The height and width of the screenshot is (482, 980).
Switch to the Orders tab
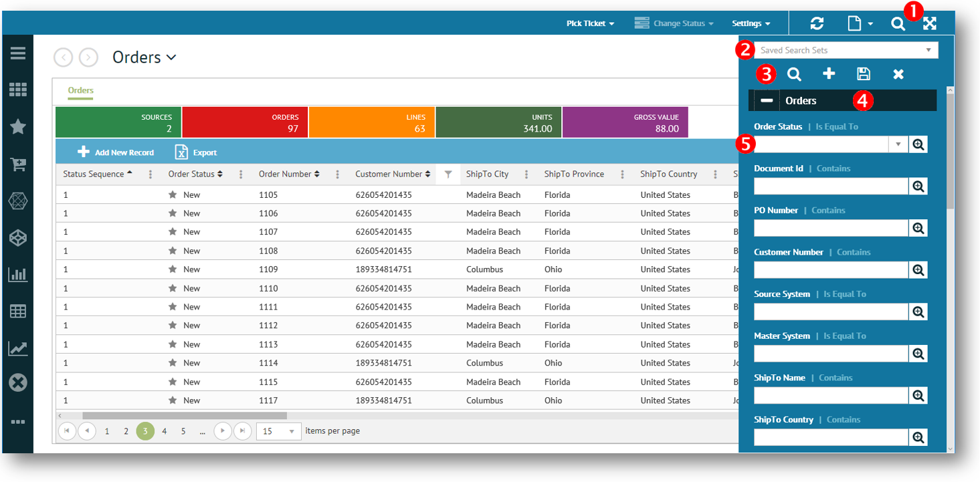click(80, 90)
